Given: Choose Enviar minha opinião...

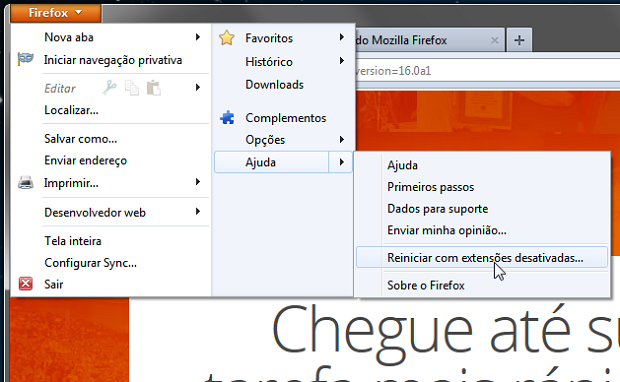Looking at the screenshot, I should coord(447,231).
